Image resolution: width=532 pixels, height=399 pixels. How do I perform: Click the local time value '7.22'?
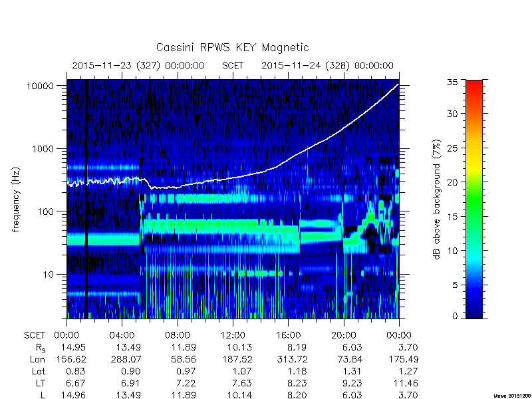tap(187, 383)
